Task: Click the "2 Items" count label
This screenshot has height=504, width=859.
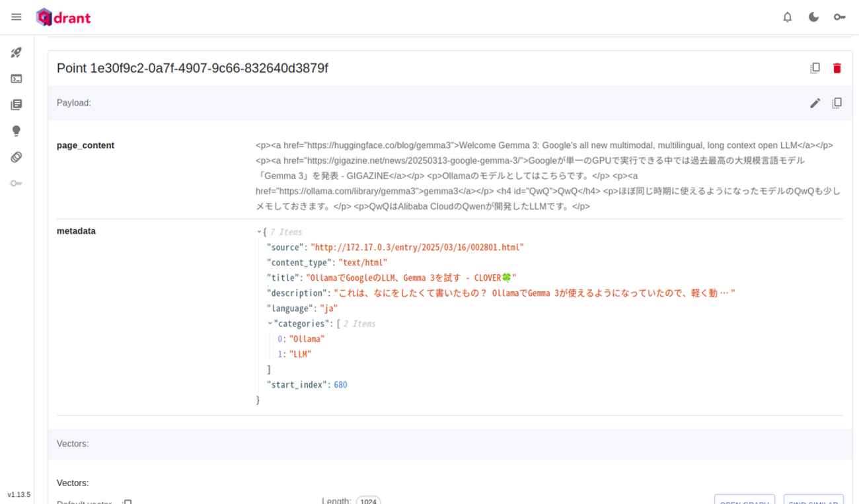Action: 359,324
